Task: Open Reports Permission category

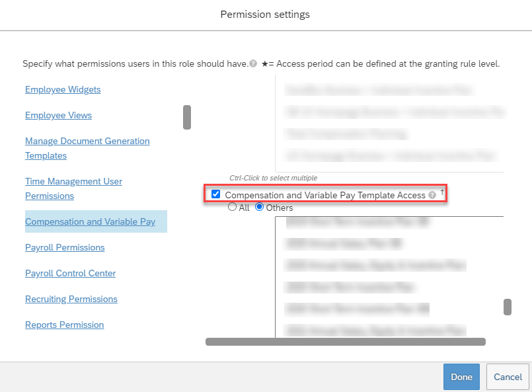Action: pos(65,325)
